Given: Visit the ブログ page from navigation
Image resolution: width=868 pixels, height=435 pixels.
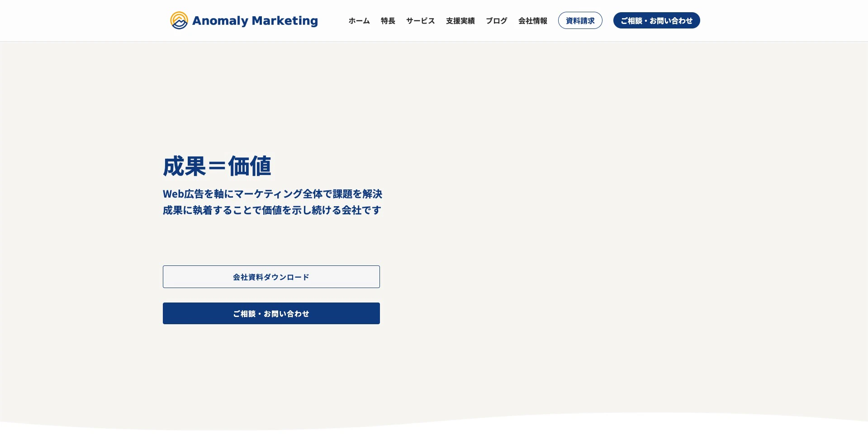Looking at the screenshot, I should click(497, 21).
